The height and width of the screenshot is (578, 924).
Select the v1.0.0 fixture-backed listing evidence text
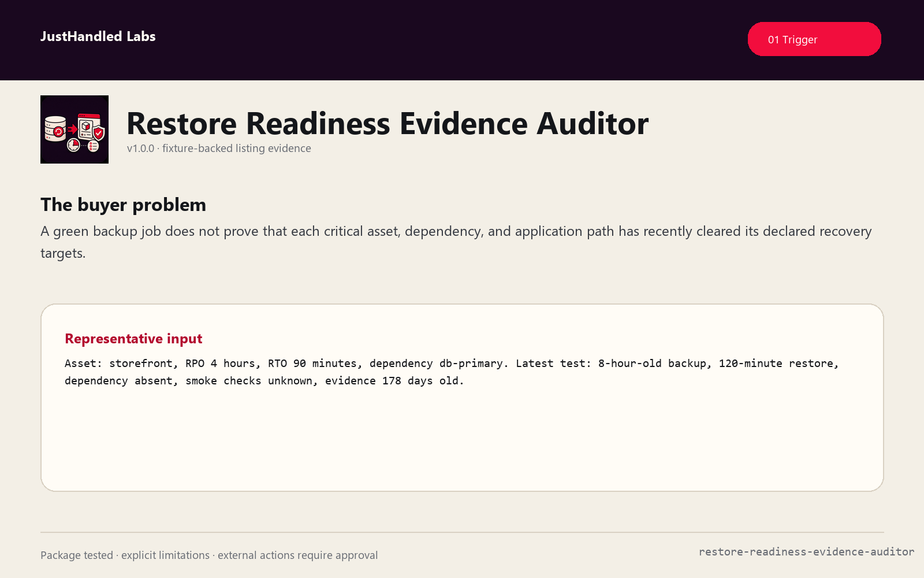pyautogui.click(x=219, y=149)
